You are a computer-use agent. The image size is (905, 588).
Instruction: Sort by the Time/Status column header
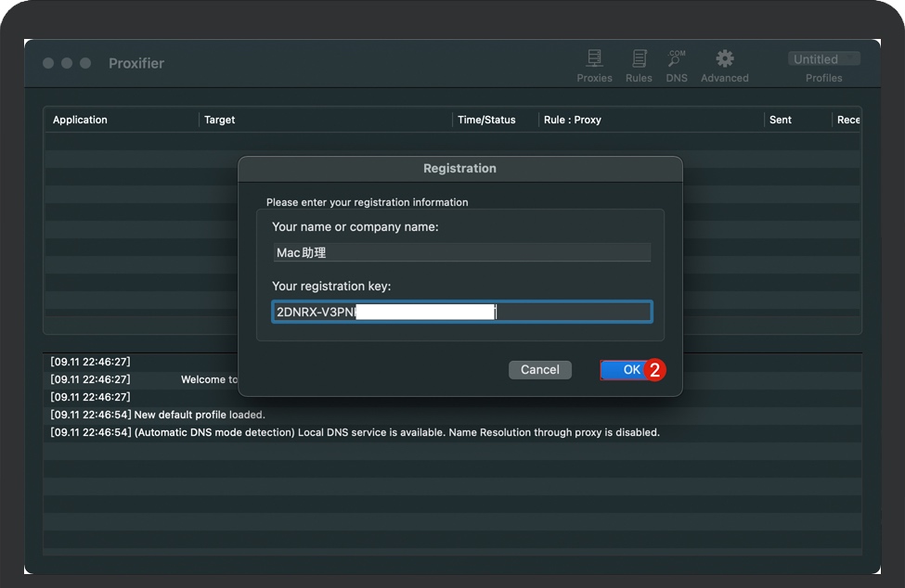tap(496, 120)
